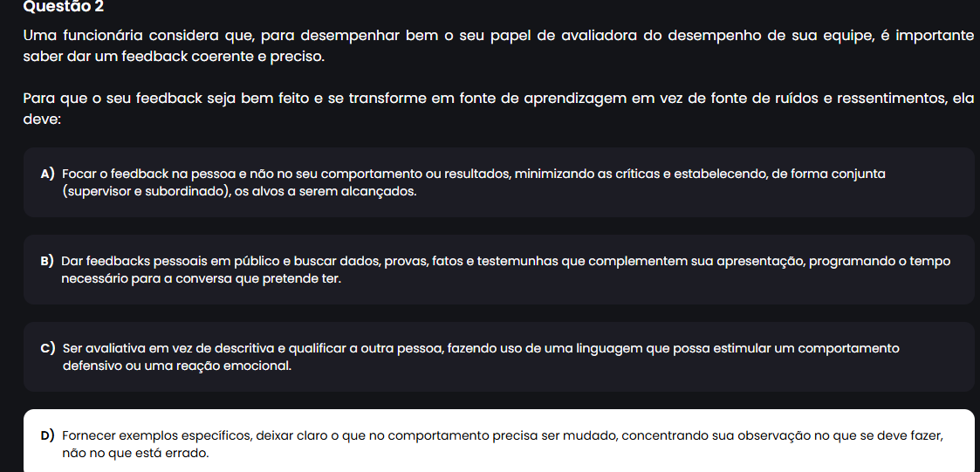
Task: Click the line "necessário para a conversa que pretende ter"
Action: 202,279
